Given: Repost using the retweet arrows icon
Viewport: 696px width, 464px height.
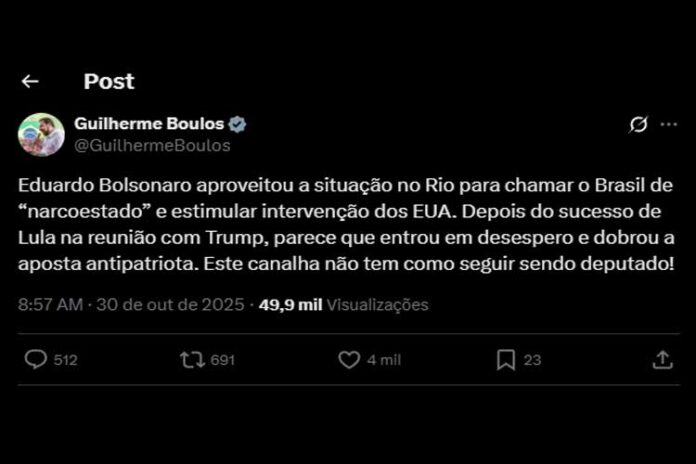Looking at the screenshot, I should pyautogui.click(x=191, y=360).
